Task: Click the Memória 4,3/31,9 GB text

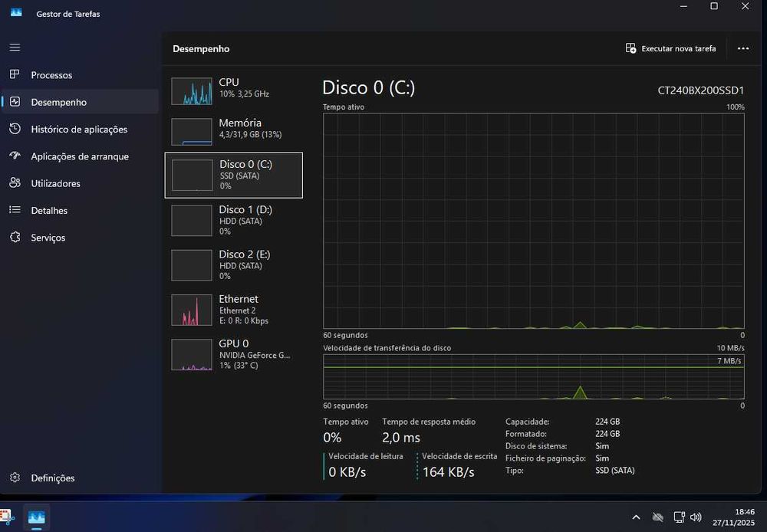Action: click(251, 134)
